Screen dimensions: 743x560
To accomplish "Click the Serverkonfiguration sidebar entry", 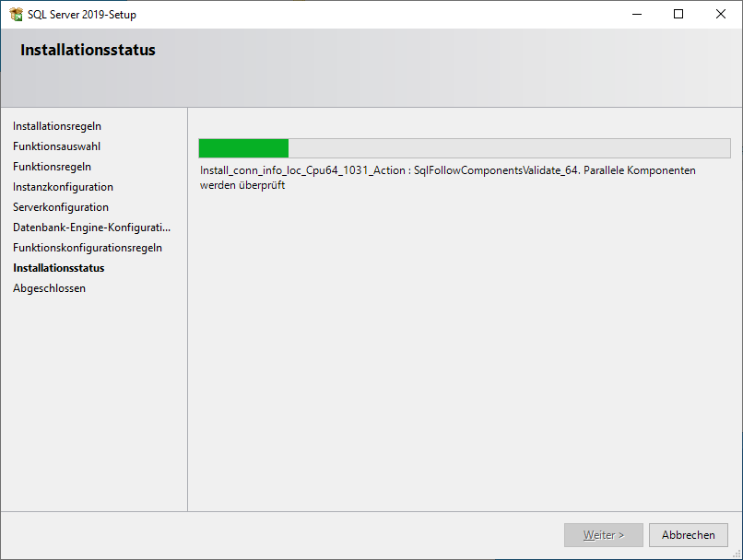I will point(61,207).
